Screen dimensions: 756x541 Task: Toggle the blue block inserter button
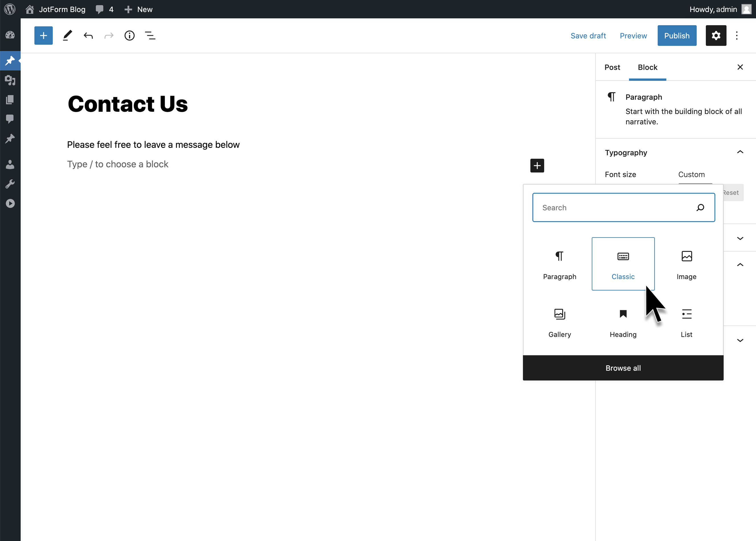43,35
